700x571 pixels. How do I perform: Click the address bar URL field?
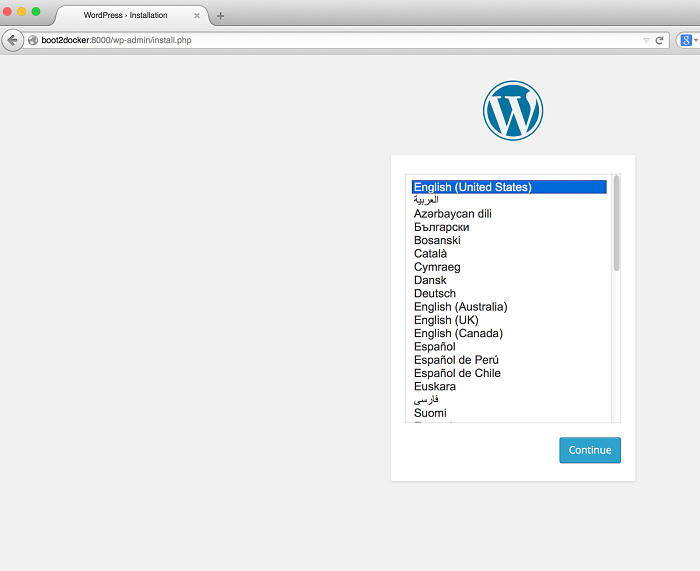tap(335, 40)
